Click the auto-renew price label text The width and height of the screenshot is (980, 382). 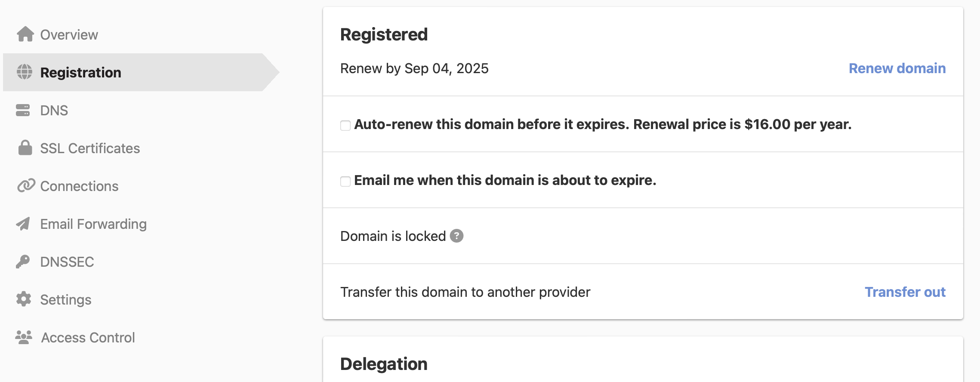pos(602,124)
